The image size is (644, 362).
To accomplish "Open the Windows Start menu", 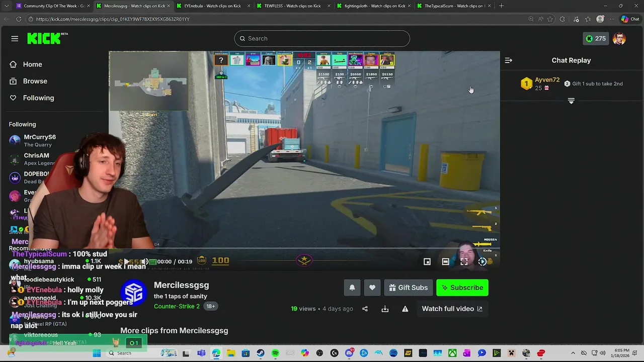I will [x=97, y=353].
